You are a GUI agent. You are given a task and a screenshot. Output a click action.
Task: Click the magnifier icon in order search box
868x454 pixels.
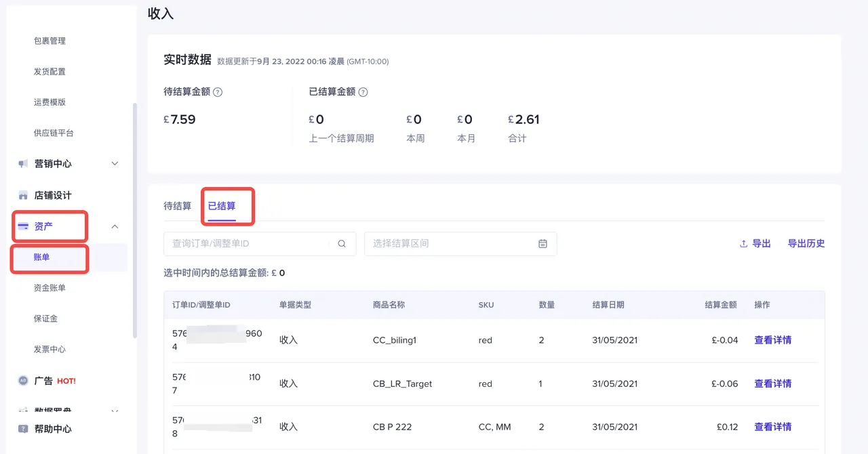pyautogui.click(x=342, y=243)
